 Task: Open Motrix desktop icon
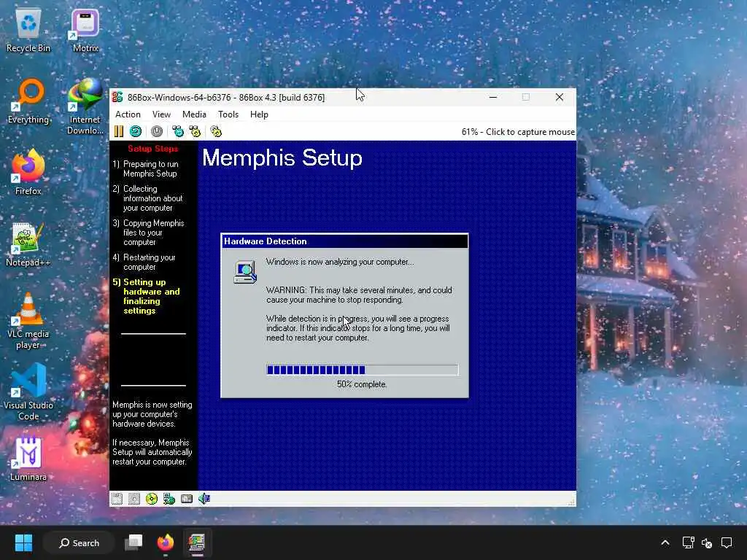point(86,31)
